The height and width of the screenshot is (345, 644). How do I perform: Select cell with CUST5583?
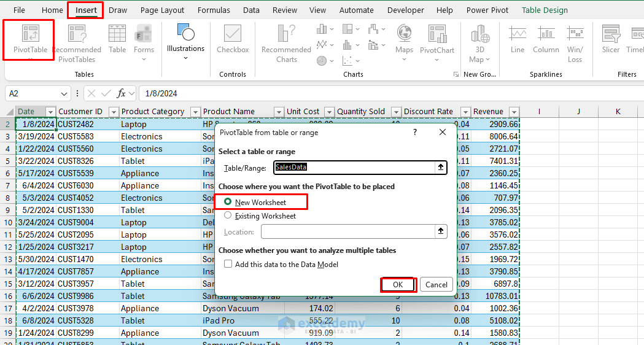pos(87,136)
